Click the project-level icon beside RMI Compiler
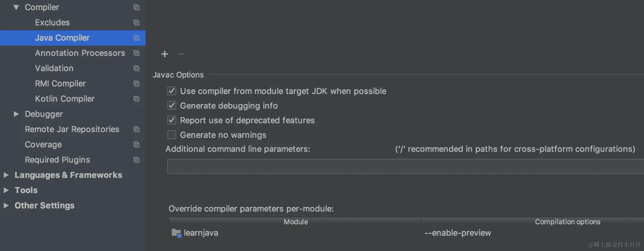Image resolution: width=644 pixels, height=251 pixels. (x=136, y=84)
